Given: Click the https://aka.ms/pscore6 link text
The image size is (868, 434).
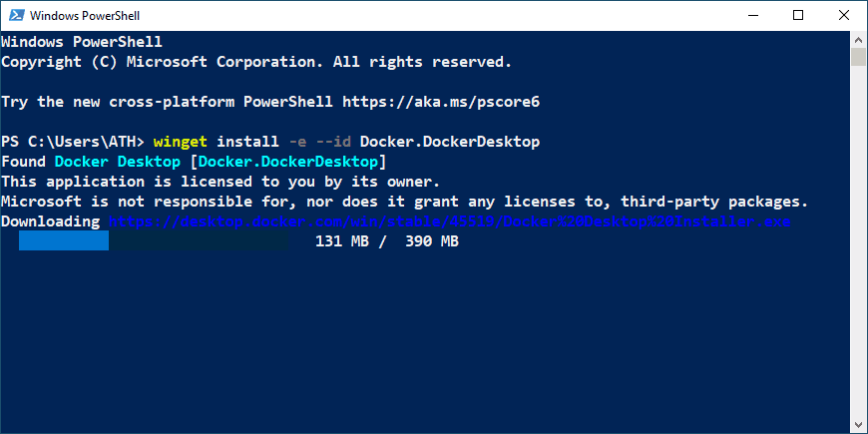Looking at the screenshot, I should (441, 102).
